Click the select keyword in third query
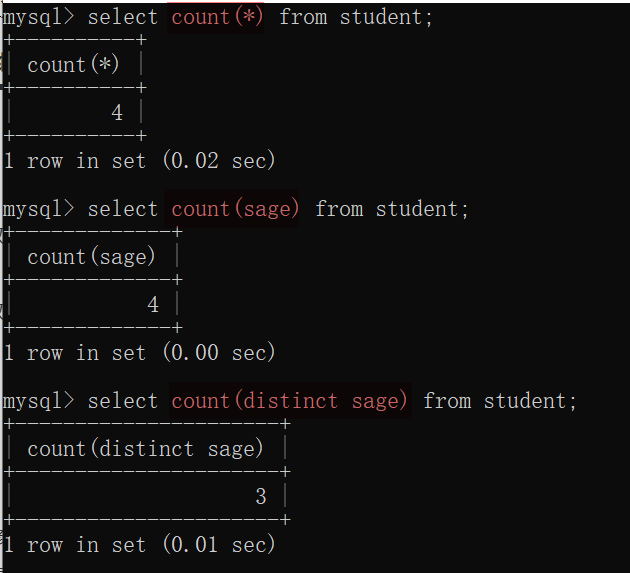The image size is (630, 573). 122,401
